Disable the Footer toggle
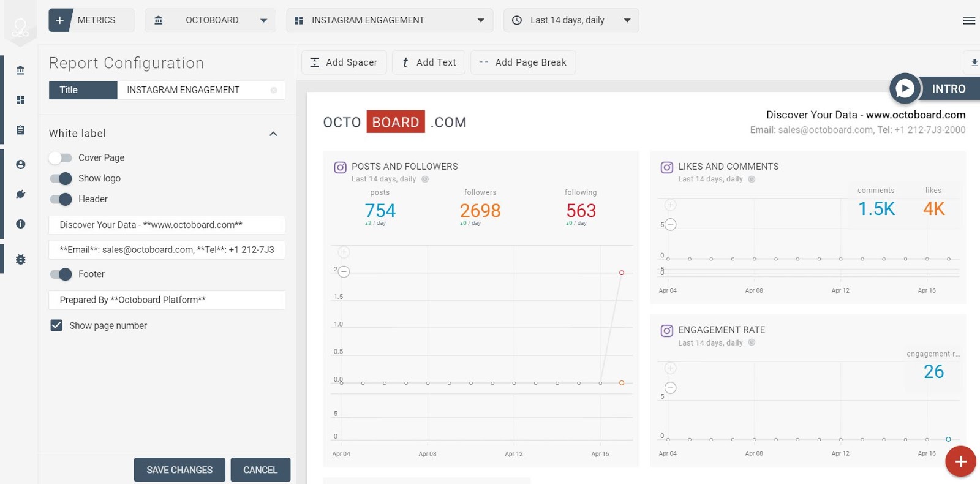Viewport: 980px width, 484px height. pyautogui.click(x=61, y=274)
